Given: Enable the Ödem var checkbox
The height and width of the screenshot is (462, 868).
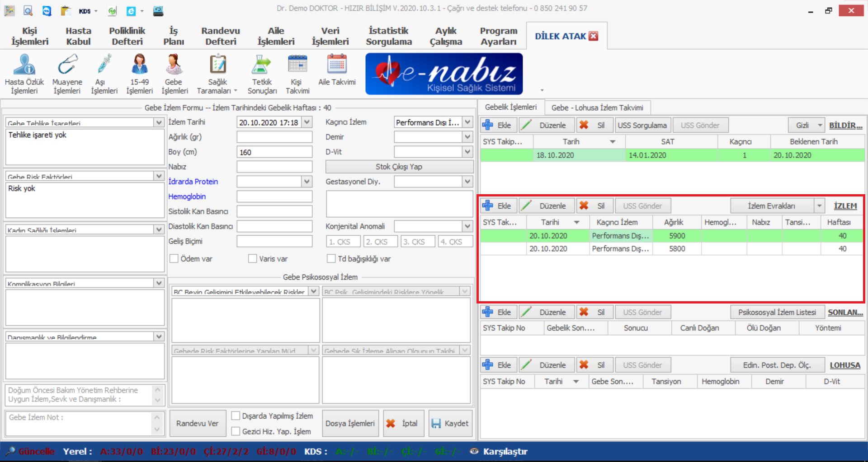Looking at the screenshot, I should (174, 259).
